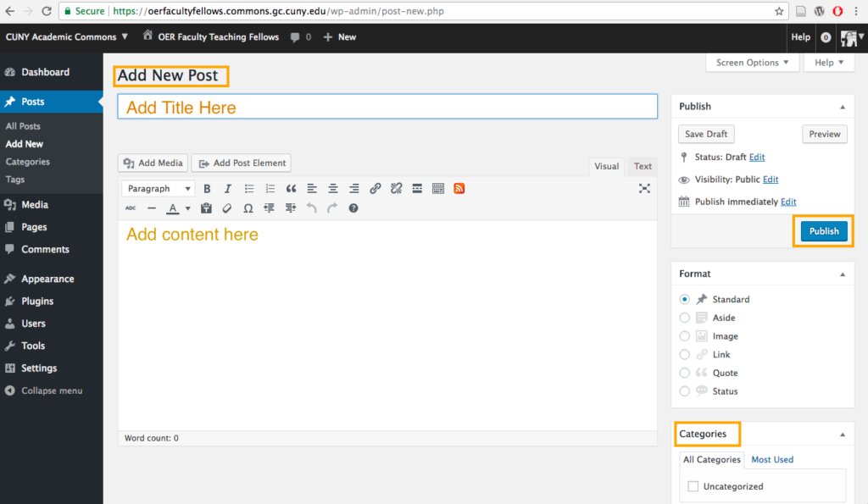Apply italic formatting
Screen dimensions: 868x504
tap(227, 188)
